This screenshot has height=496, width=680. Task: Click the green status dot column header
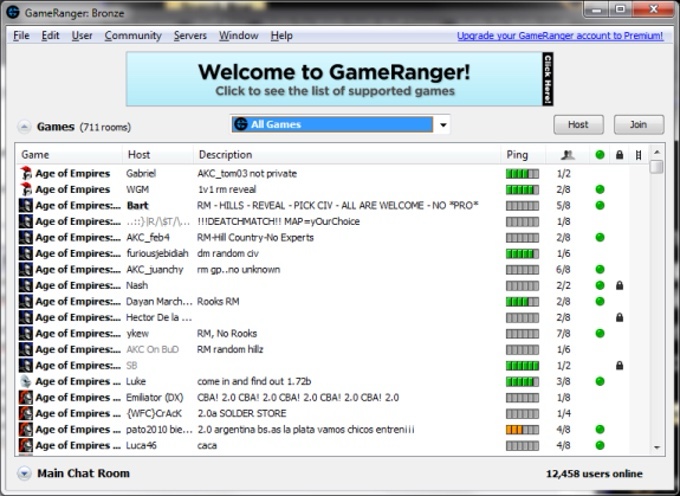(600, 155)
